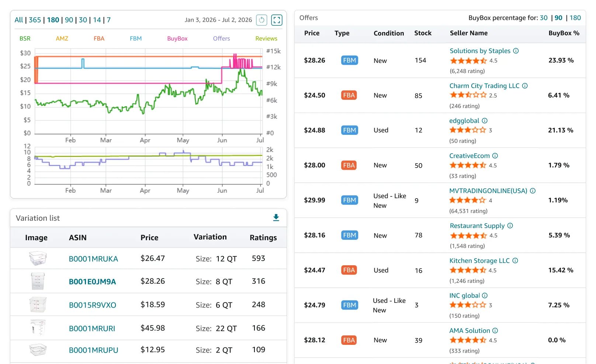Click FBM badge in the $24.88 offer row
Image resolution: width=596 pixels, height=364 pixels.
point(350,130)
